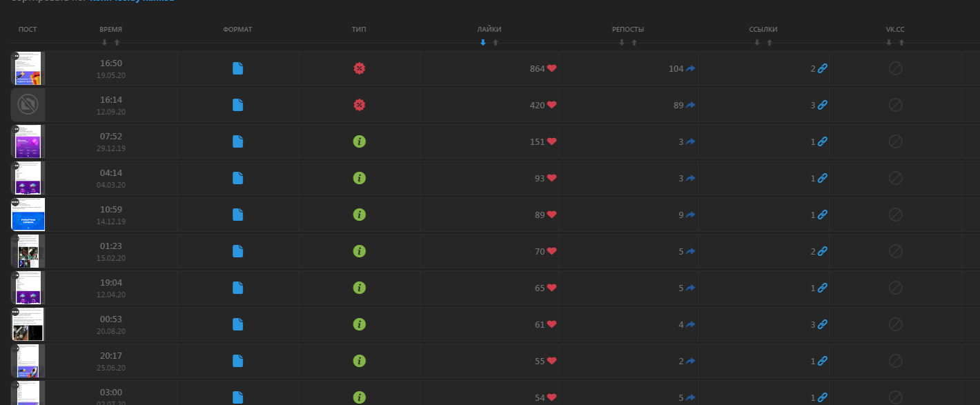
Task: Open post thumbnail from 07:52 29.12.19
Action: 28,141
